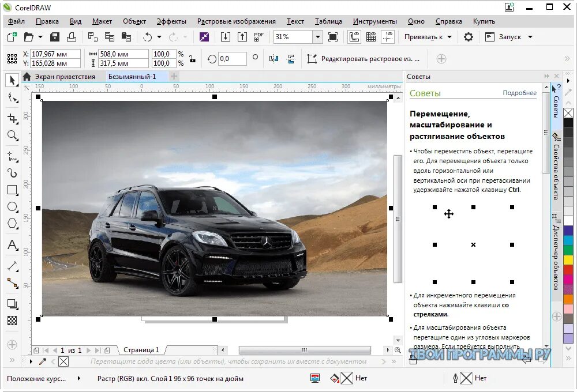Click the PDF publish icon on the toolbar
577x392 pixels.
pos(258,36)
